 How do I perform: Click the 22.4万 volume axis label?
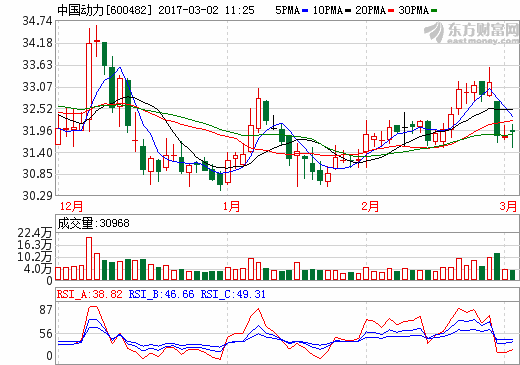[x=35, y=233]
